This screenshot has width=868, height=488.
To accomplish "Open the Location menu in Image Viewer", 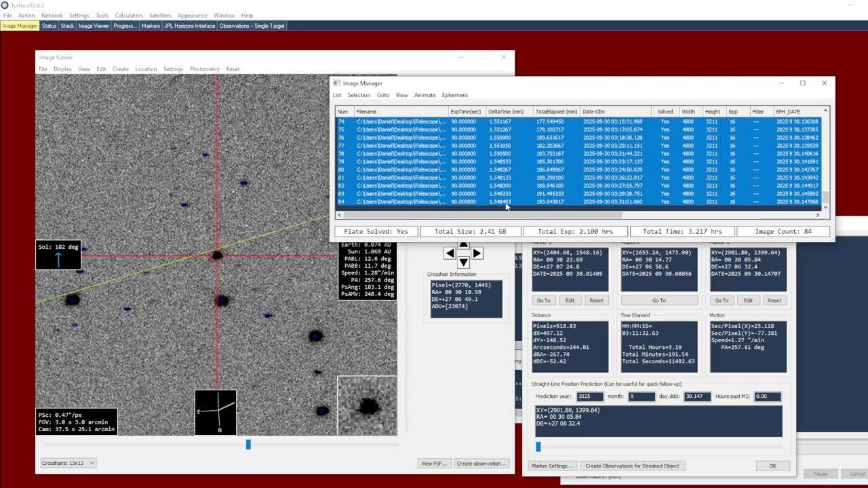I will click(146, 69).
